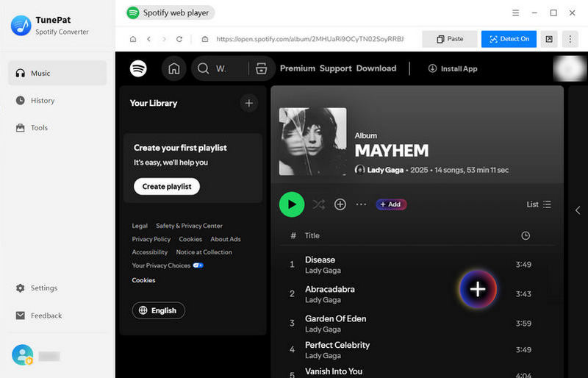Viewport: 588px width, 378px height.
Task: Navigate forward in the web player
Action: point(164,39)
